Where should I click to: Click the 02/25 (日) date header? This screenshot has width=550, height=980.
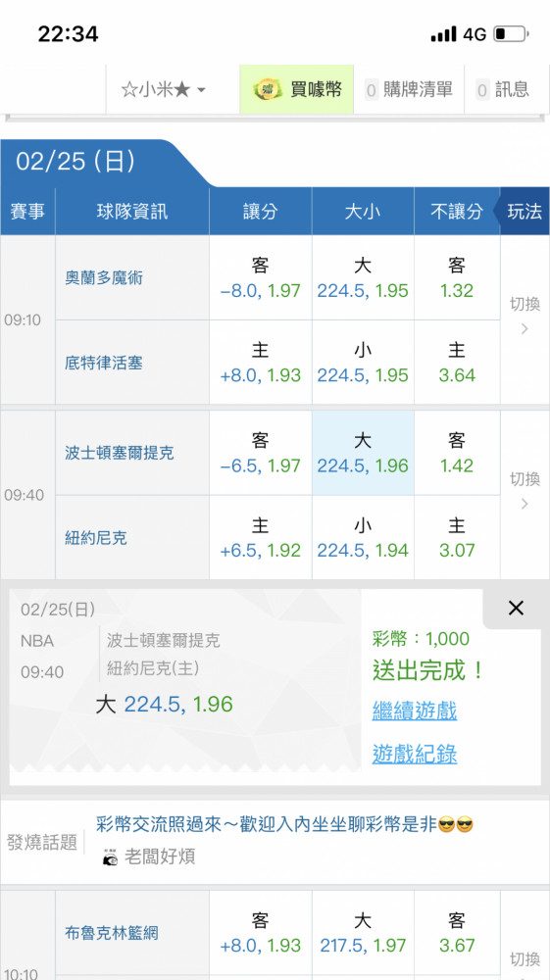(75, 162)
